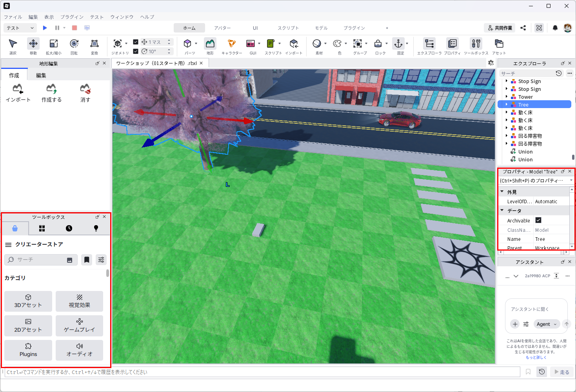Open toolbox recent clock tab
Image resolution: width=576 pixels, height=392 pixels.
[x=69, y=228]
